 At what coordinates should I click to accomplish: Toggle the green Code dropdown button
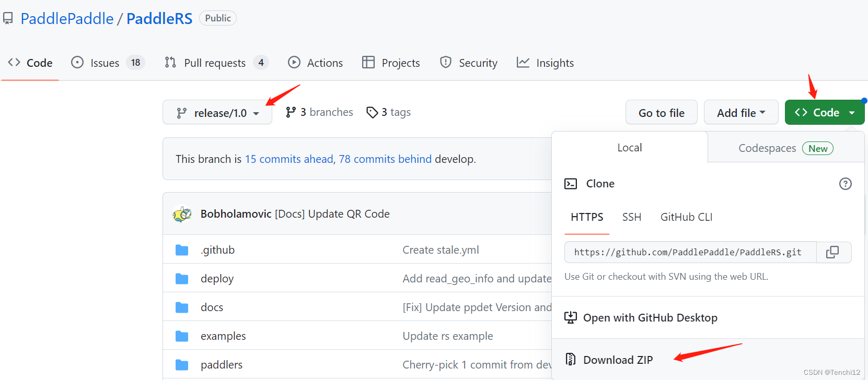[825, 112]
